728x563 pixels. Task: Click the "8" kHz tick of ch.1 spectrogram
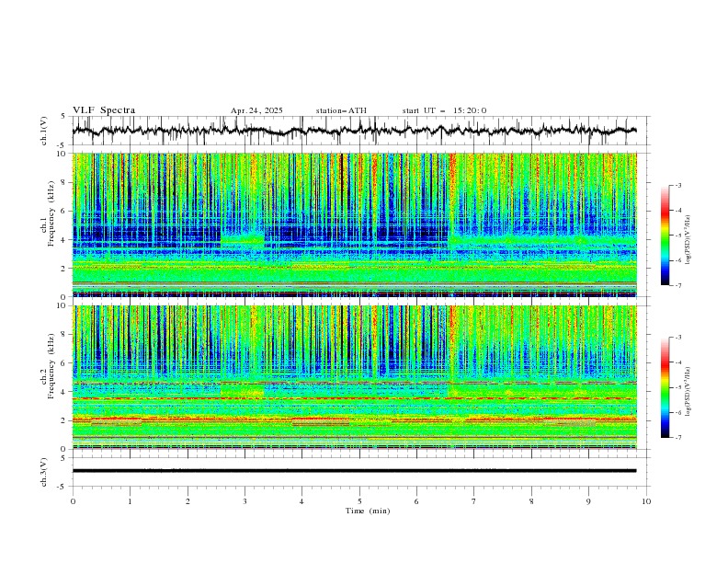(65, 182)
